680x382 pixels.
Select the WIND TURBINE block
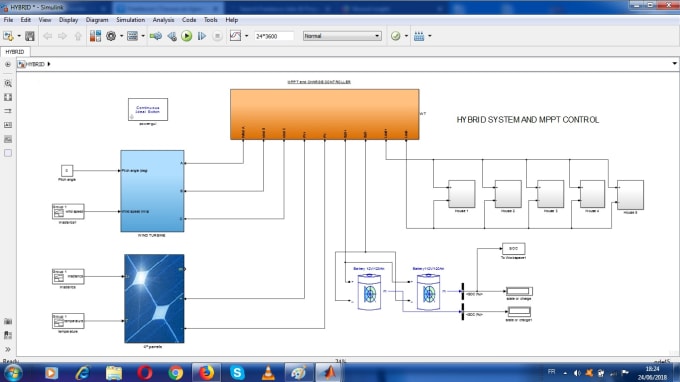tap(152, 191)
